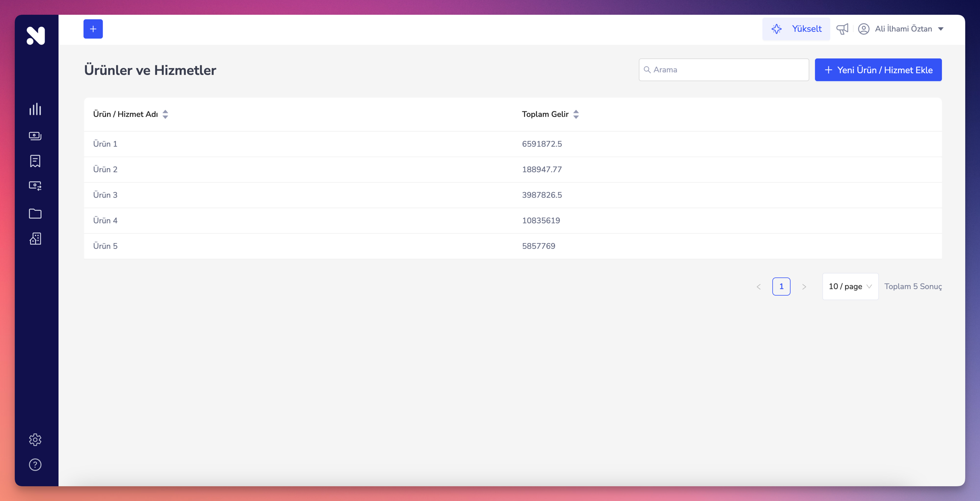Open the help question mark icon
Screen dimensions: 980x501
[35, 464]
